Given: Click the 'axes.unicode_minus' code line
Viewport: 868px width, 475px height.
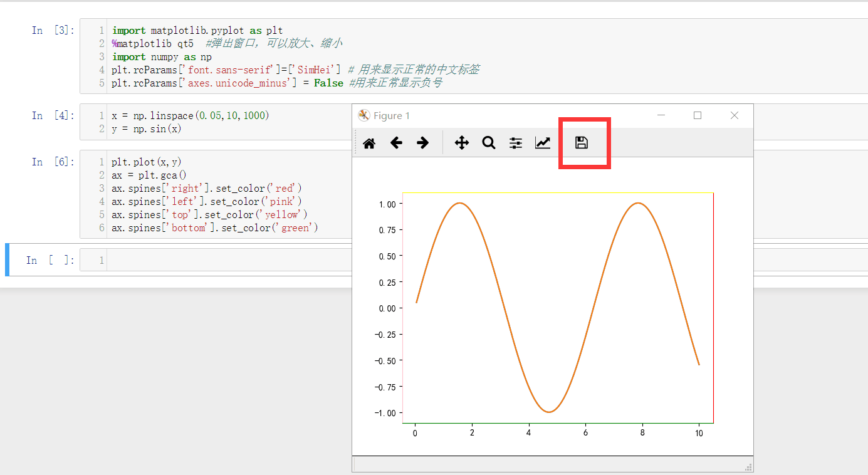Looking at the screenshot, I should [x=277, y=83].
